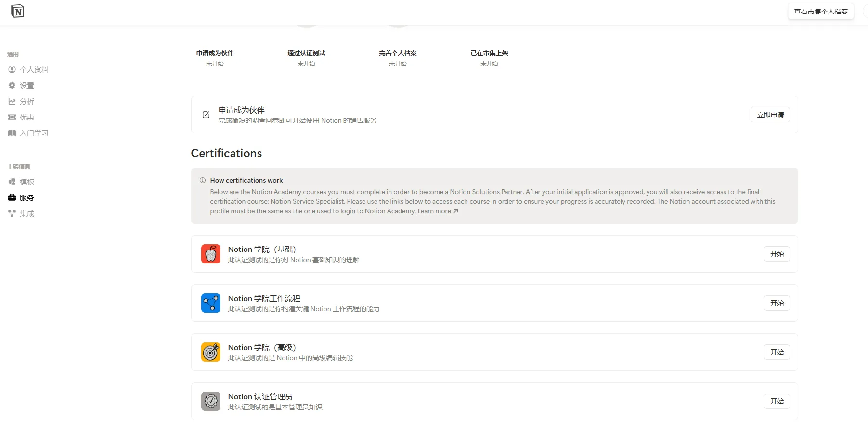Image resolution: width=868 pixels, height=434 pixels.
Task: Open 设置 gear icon in sidebar
Action: [12, 85]
